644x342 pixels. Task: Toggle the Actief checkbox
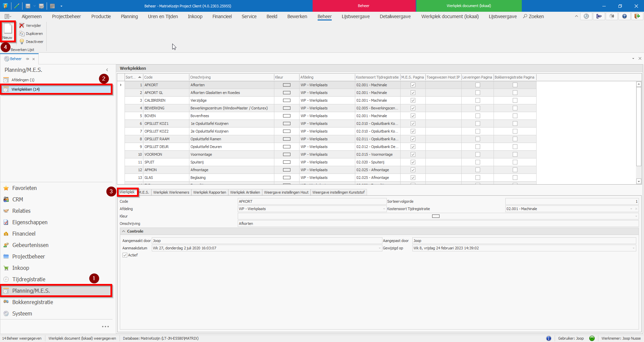click(x=125, y=255)
